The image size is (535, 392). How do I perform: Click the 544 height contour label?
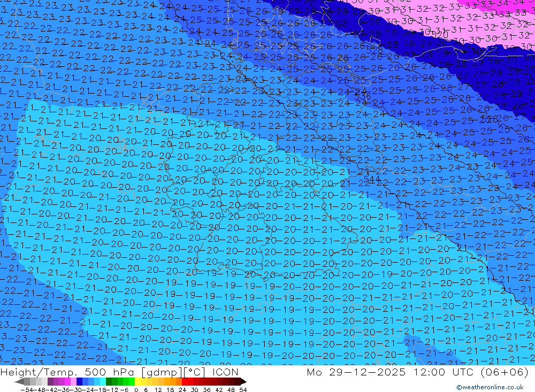tap(372, 179)
